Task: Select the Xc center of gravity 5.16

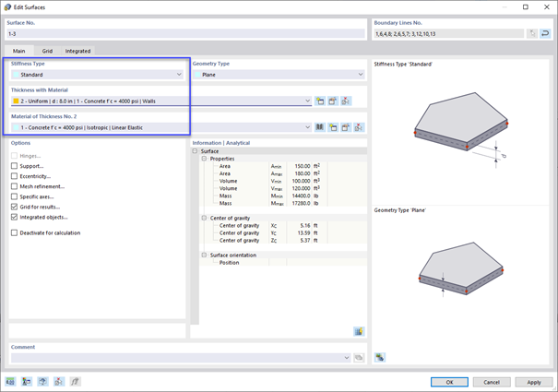Action: tap(305, 225)
